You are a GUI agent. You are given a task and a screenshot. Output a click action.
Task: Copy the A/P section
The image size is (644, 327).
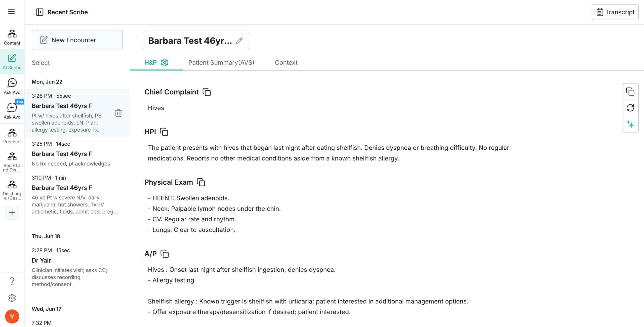[x=165, y=254]
